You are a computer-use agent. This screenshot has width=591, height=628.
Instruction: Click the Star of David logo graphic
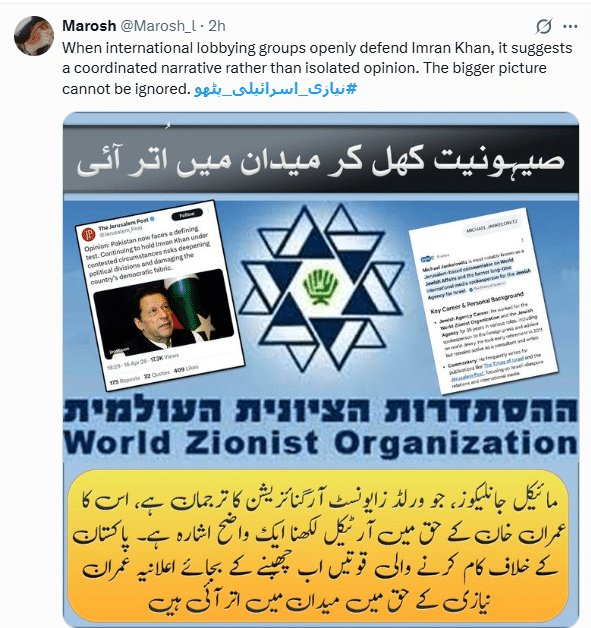click(x=321, y=286)
